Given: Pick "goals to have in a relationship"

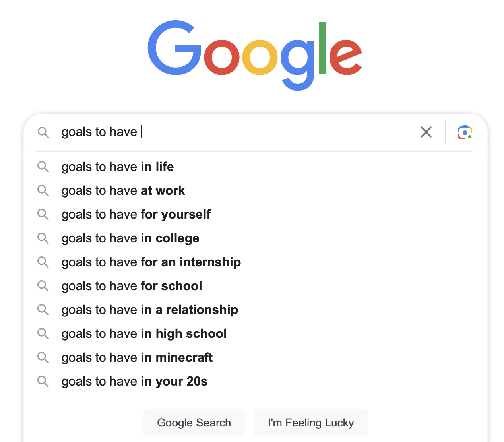Looking at the screenshot, I should point(150,310).
